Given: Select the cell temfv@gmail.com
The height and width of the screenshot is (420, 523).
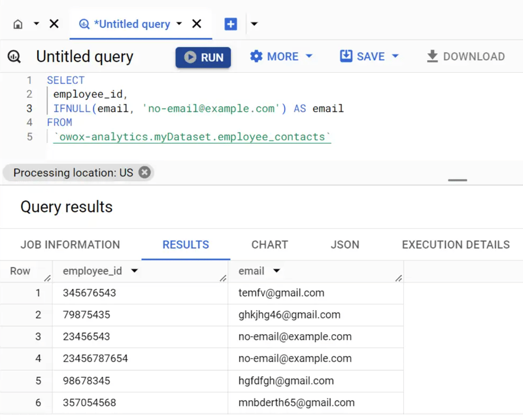Looking at the screenshot, I should tap(315, 293).
